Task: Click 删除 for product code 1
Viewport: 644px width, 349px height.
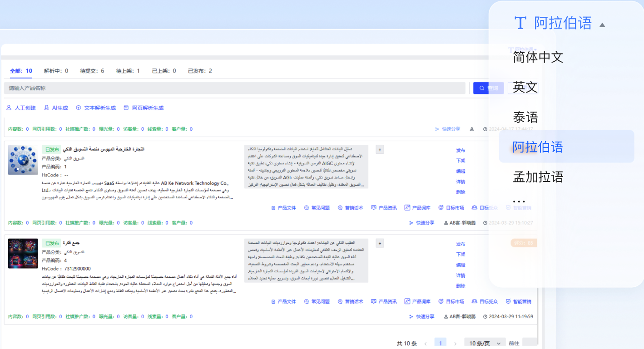Action: [x=461, y=192]
